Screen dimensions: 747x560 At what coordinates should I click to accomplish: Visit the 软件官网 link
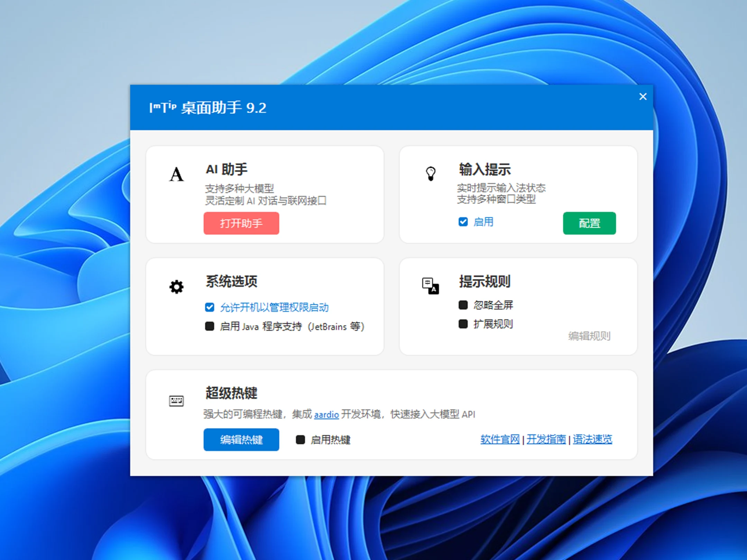tap(500, 439)
